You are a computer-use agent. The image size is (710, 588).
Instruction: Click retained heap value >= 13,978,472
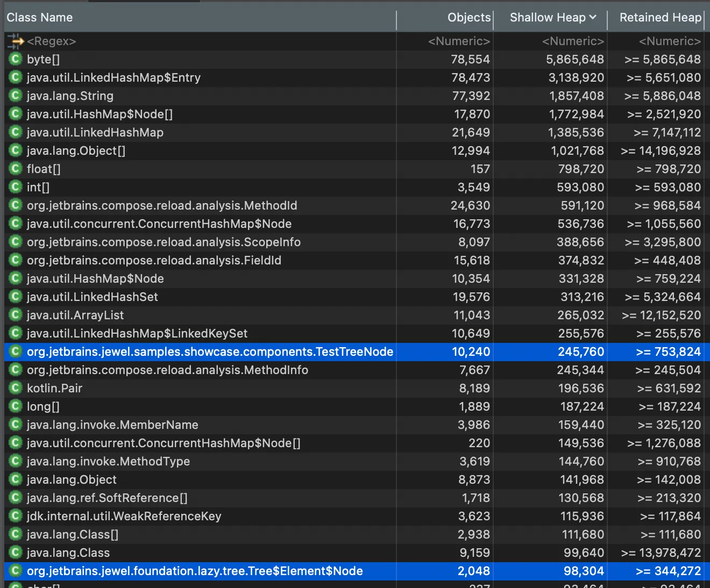coord(661,553)
